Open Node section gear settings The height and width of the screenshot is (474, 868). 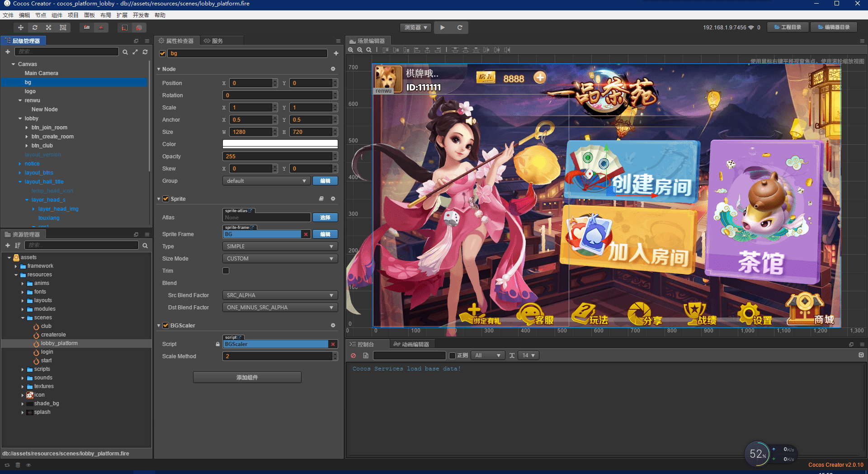(x=333, y=69)
